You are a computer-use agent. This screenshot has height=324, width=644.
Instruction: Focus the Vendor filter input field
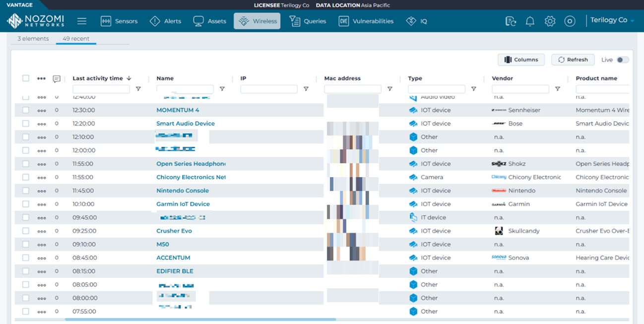click(x=520, y=89)
